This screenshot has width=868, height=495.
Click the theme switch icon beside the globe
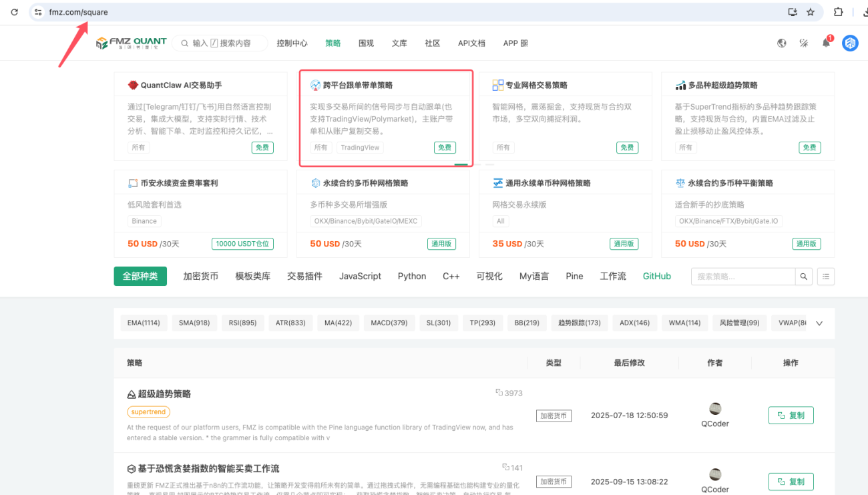pyautogui.click(x=804, y=43)
